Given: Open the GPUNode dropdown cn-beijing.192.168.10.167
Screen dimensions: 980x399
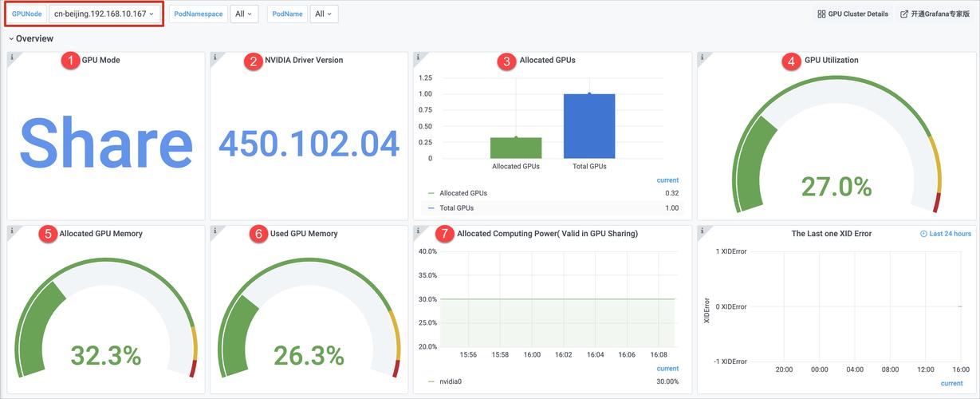Looking at the screenshot, I should tap(104, 14).
